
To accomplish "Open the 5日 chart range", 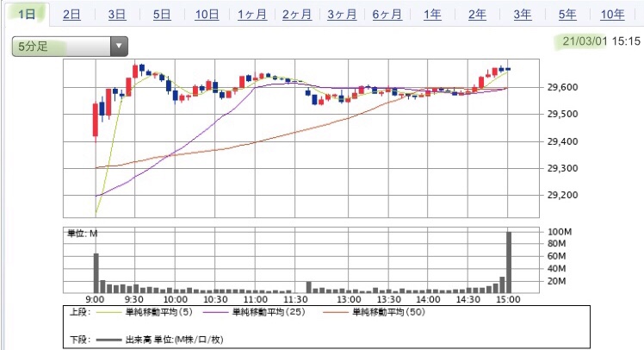I will [x=162, y=15].
